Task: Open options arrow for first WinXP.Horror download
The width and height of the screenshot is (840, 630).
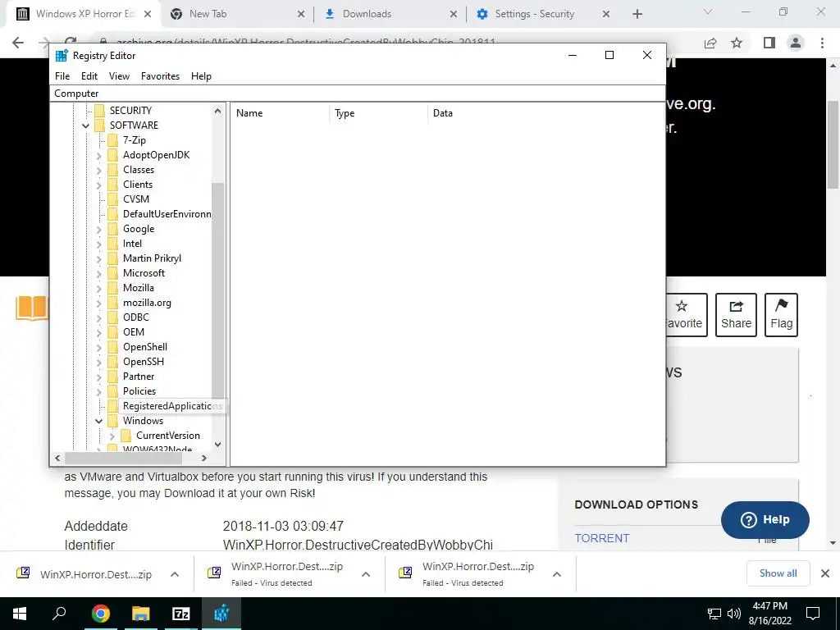Action: tap(175, 574)
